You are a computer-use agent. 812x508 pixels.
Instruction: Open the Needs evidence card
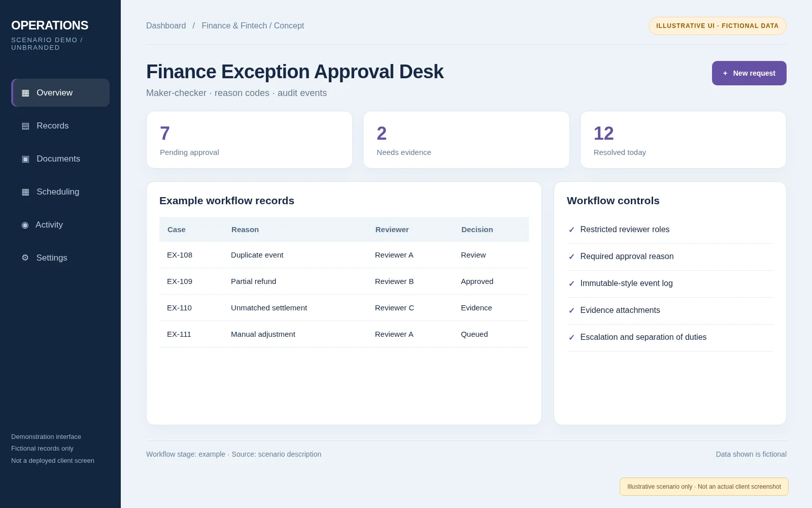coord(466,140)
